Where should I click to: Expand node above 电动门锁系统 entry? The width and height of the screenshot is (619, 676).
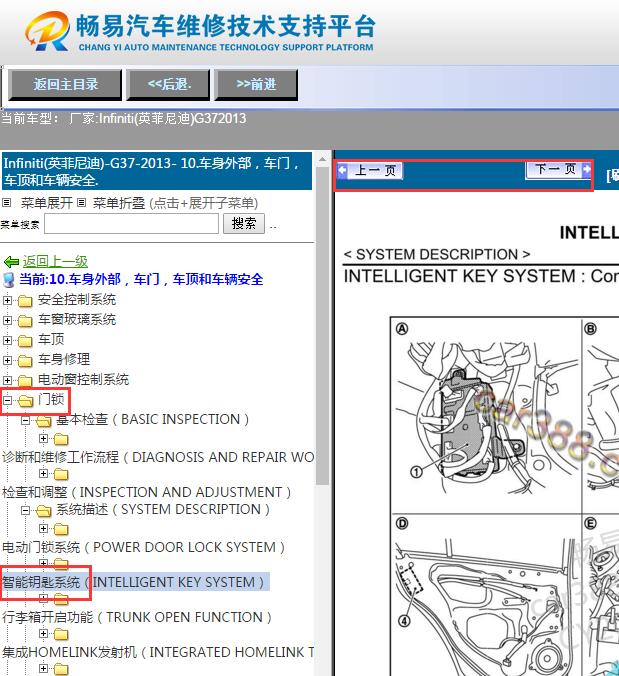(x=43, y=529)
